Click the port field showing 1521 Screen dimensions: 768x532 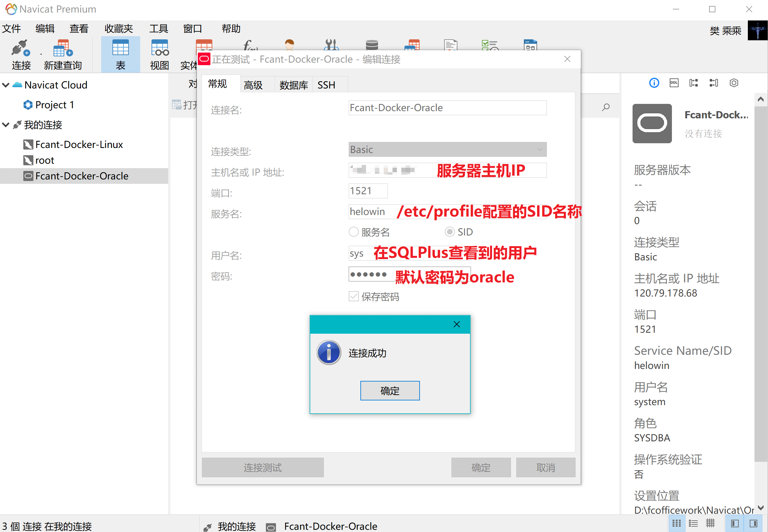(368, 191)
